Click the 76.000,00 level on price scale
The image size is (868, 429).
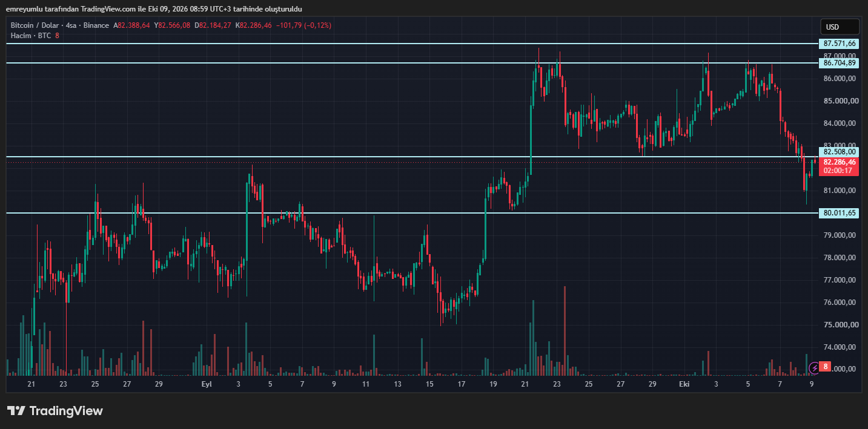pos(839,303)
